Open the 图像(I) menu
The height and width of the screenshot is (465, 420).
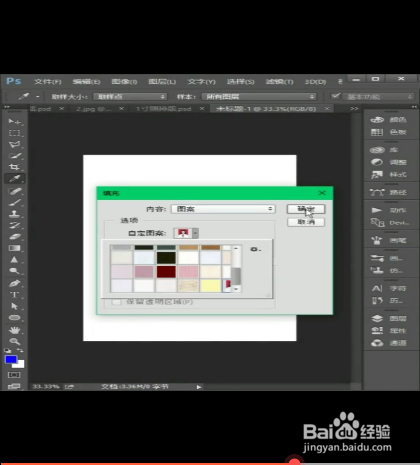coord(124,82)
